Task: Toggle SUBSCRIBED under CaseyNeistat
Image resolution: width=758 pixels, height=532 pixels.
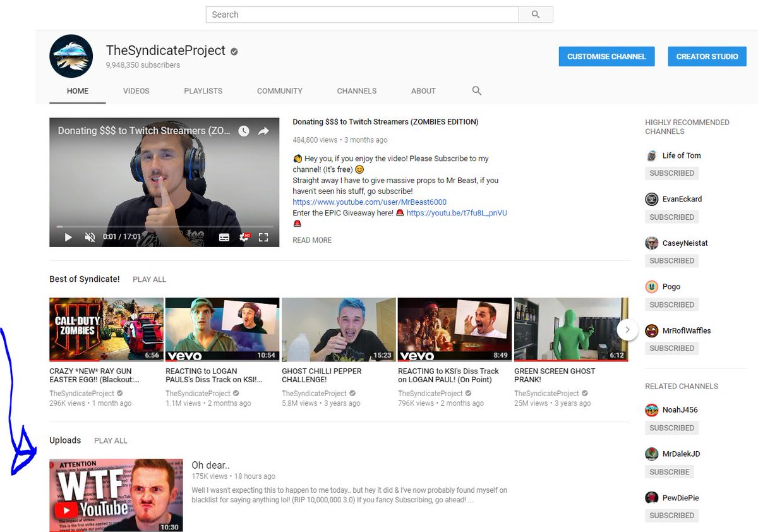Action: tap(671, 261)
